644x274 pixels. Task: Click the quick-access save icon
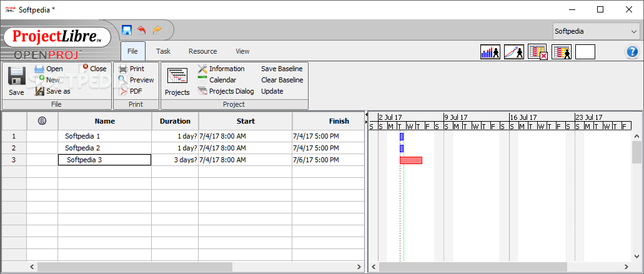coord(127,30)
